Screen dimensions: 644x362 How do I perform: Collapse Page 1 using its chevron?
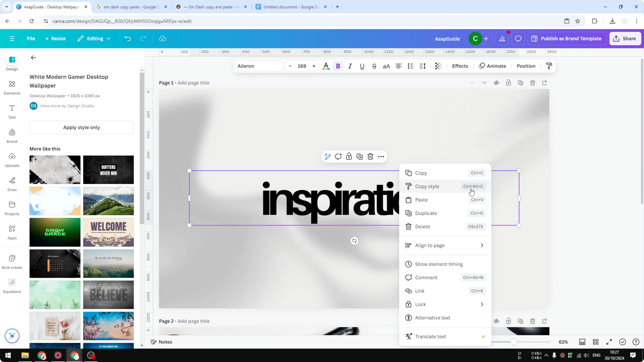pyautogui.click(x=484, y=83)
